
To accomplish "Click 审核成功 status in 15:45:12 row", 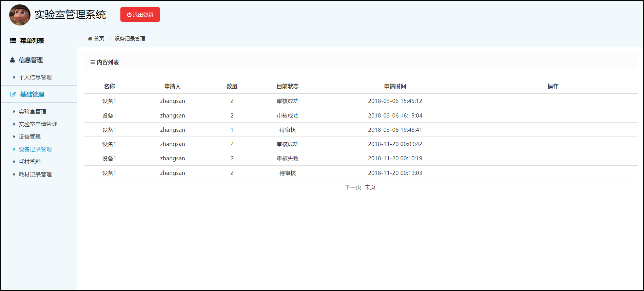I will pyautogui.click(x=288, y=101).
